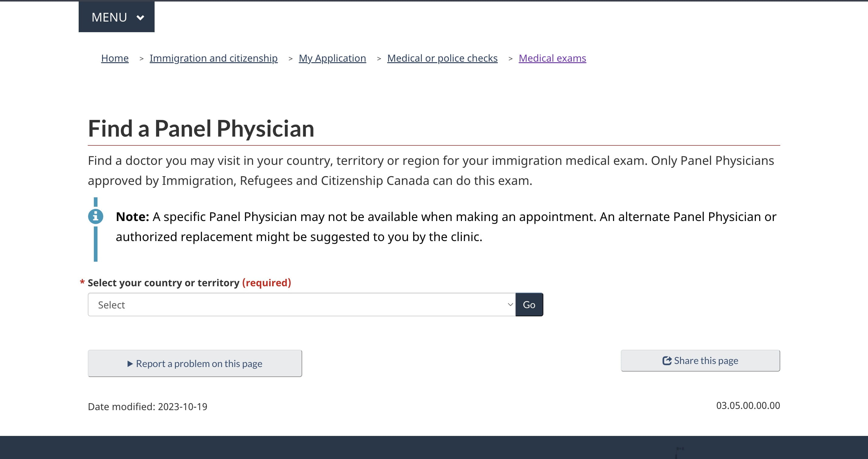Open Immigration and citizenship breadcrumb

(x=214, y=58)
